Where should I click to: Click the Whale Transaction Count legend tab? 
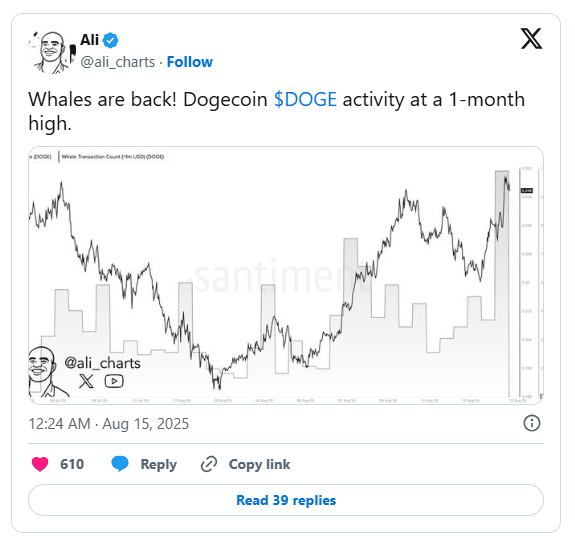coord(113,157)
